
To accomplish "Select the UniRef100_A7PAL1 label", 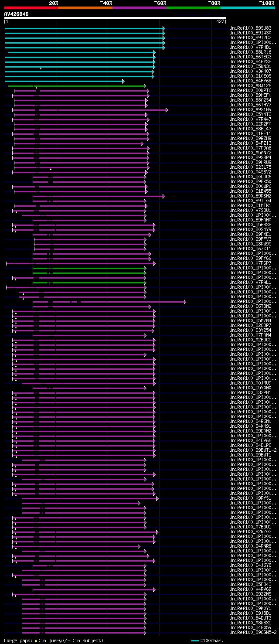I will tap(250, 283).
